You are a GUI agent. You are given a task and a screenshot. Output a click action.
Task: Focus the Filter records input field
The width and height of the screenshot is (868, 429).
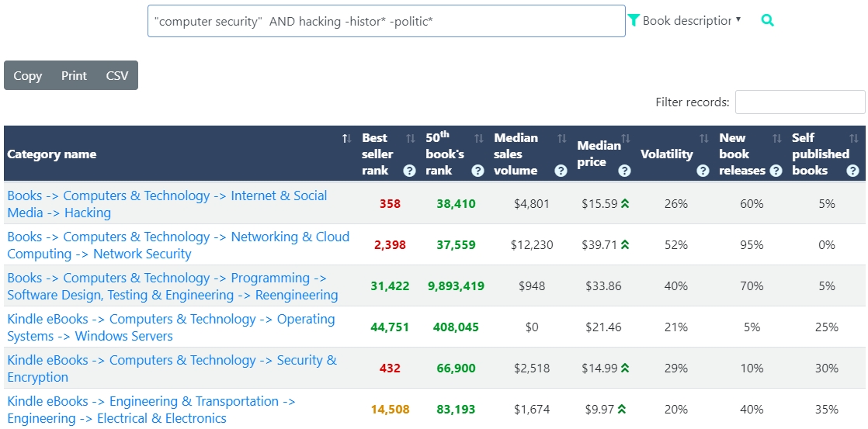click(800, 102)
